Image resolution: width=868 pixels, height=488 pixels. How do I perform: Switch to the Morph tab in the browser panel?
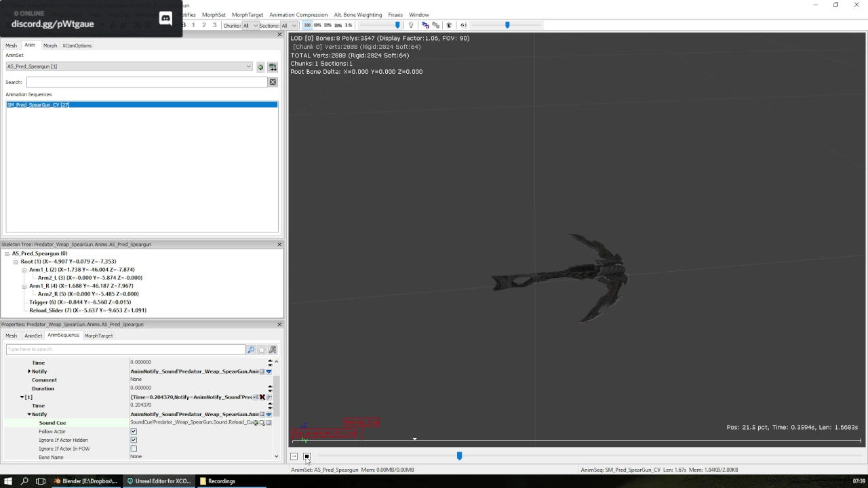(x=50, y=45)
